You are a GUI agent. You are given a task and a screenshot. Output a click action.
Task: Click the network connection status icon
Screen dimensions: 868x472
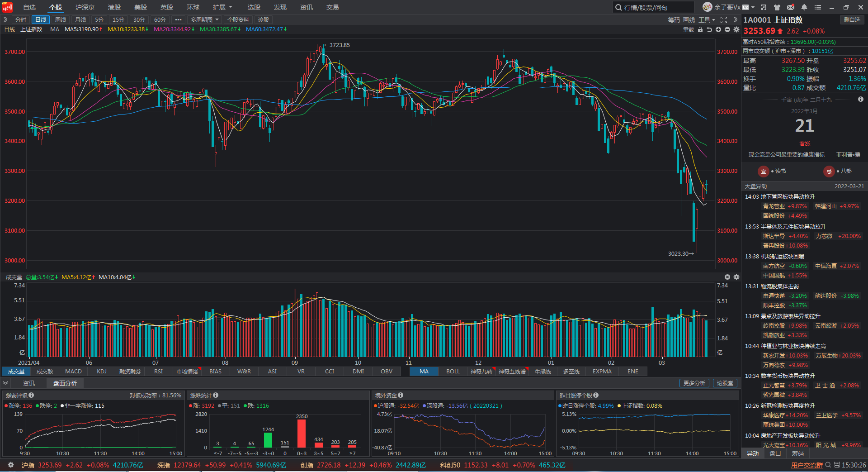pyautogui.click(x=837, y=465)
